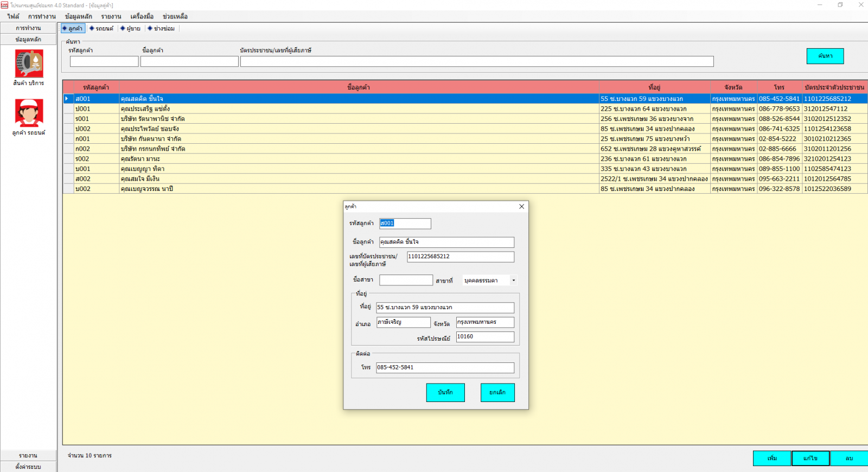The height and width of the screenshot is (472, 868).
Task: Click the dialog ชื่อลูกค้า field
Action: 446,242
